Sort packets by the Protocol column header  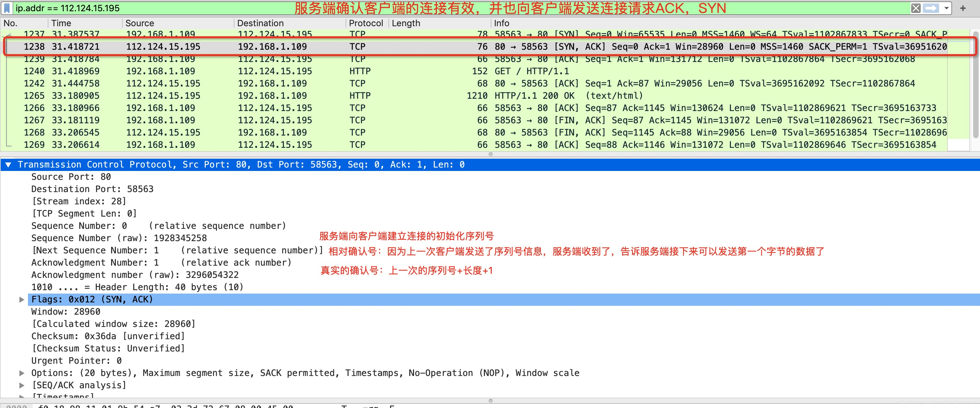tap(367, 23)
